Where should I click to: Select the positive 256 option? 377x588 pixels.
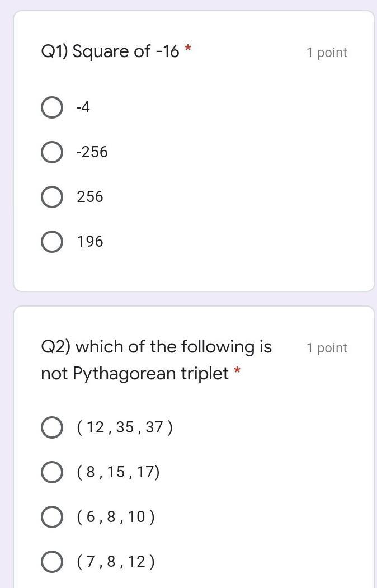point(51,197)
